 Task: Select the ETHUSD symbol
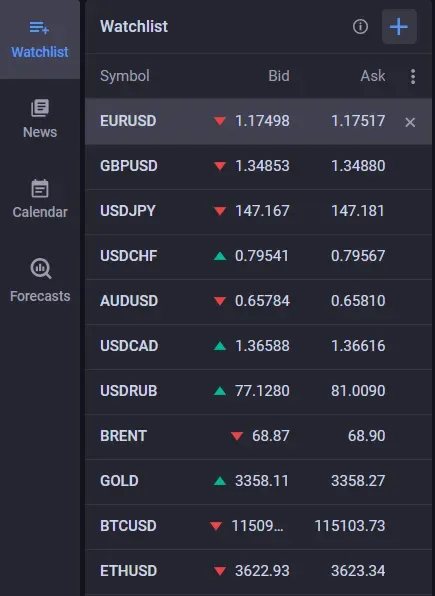[129, 571]
